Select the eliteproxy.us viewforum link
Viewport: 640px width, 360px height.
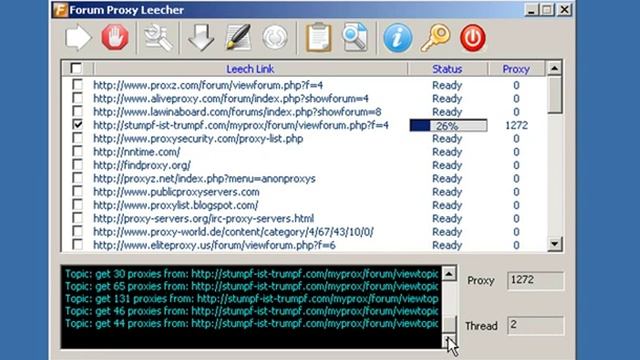coord(214,245)
